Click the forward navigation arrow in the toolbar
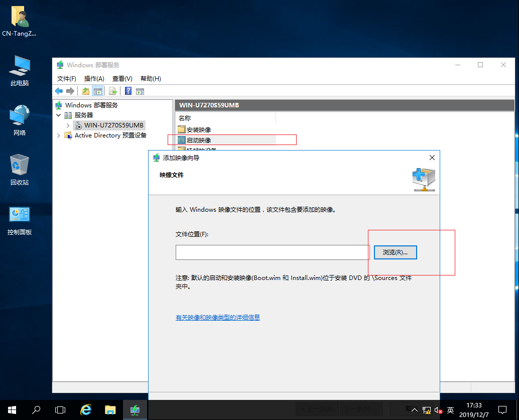Image resolution: width=519 pixels, height=420 pixels. [70, 91]
